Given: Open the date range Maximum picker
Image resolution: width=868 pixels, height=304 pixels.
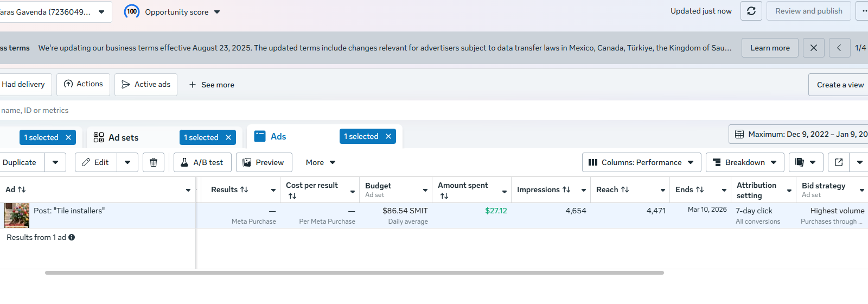Looking at the screenshot, I should pyautogui.click(x=800, y=134).
